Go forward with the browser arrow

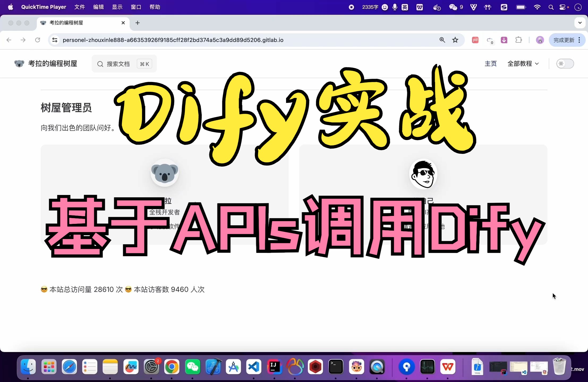(x=23, y=40)
